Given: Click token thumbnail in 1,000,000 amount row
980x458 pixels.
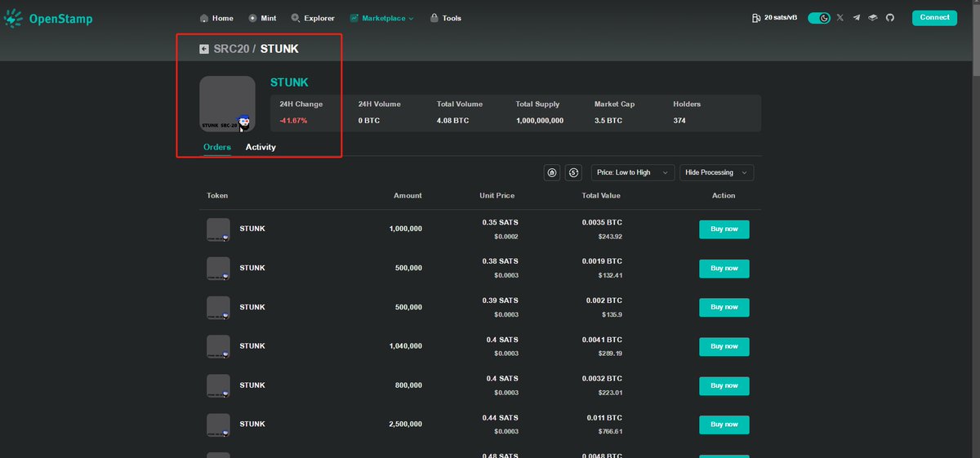Looking at the screenshot, I should tap(218, 229).
